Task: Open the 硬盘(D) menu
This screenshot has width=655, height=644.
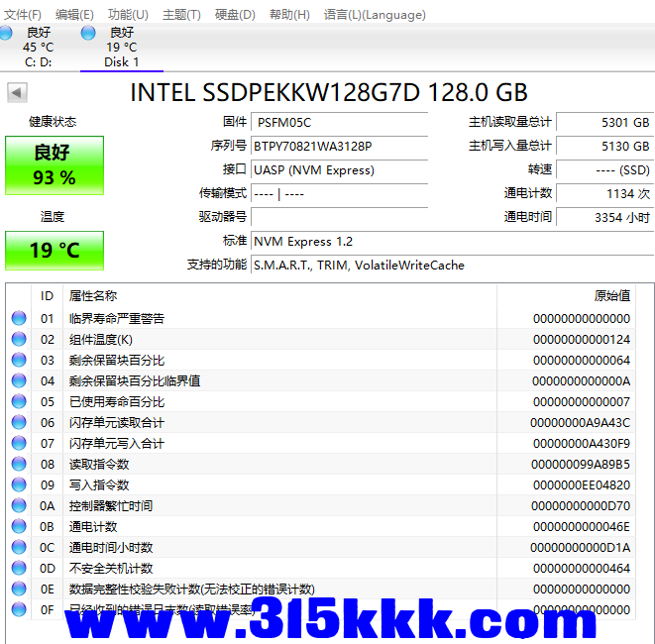Action: pyautogui.click(x=235, y=15)
